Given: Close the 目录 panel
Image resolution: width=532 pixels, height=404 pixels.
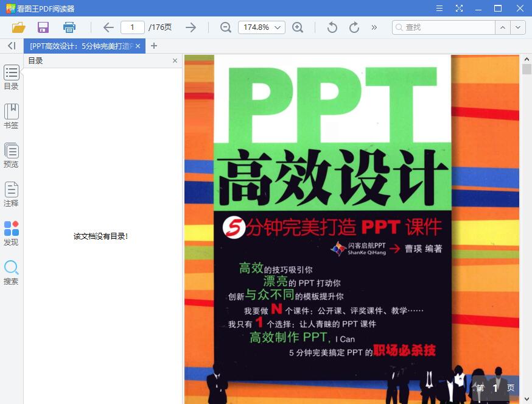Looking at the screenshot, I should pyautogui.click(x=175, y=60).
